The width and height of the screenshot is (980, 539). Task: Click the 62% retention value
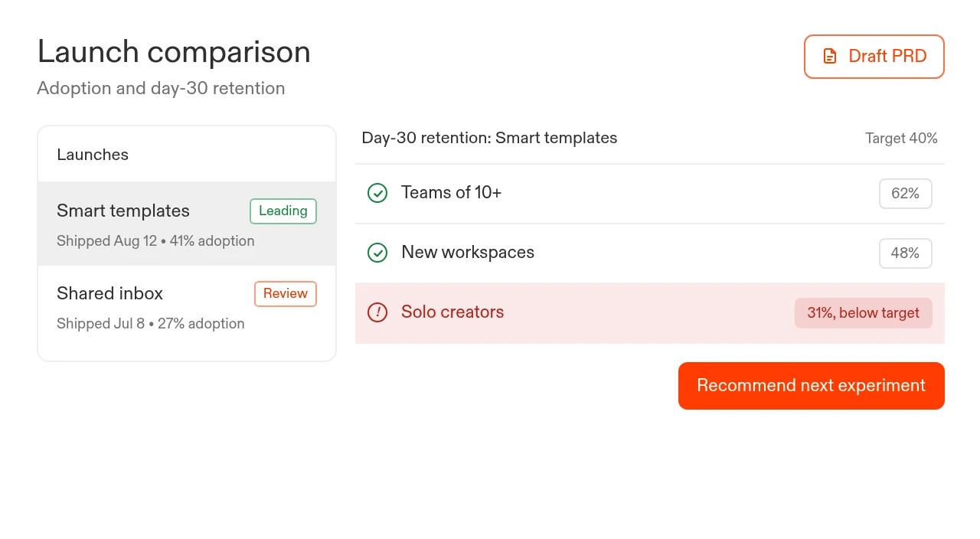906,194
